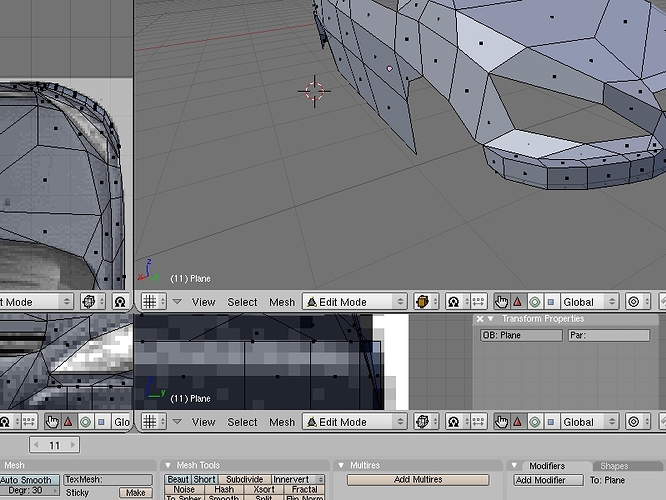Viewport: 666px width, 500px height.
Task: Switch to the Modifiers tab
Action: click(547, 466)
